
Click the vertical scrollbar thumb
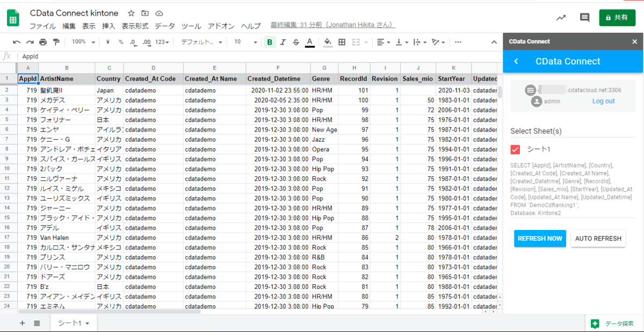(500, 91)
